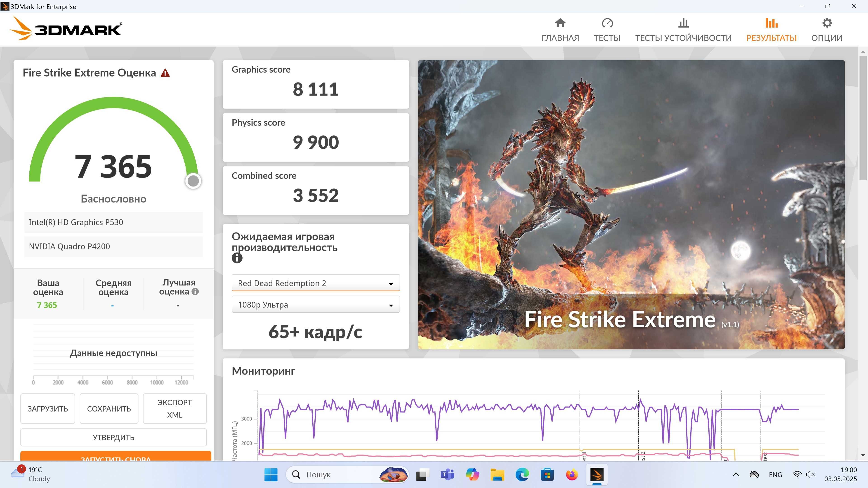Image resolution: width=868 pixels, height=488 pixels.
Task: Open the Windows Start menu
Action: tap(271, 474)
